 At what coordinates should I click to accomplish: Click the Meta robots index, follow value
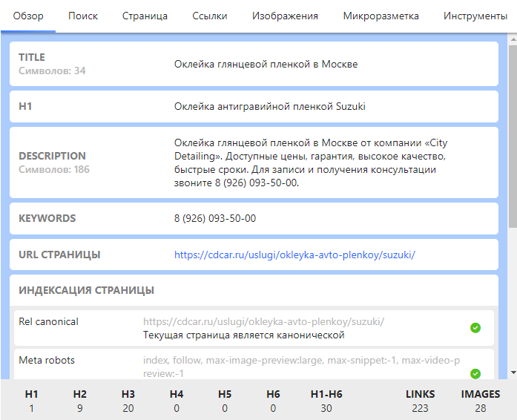click(x=301, y=367)
